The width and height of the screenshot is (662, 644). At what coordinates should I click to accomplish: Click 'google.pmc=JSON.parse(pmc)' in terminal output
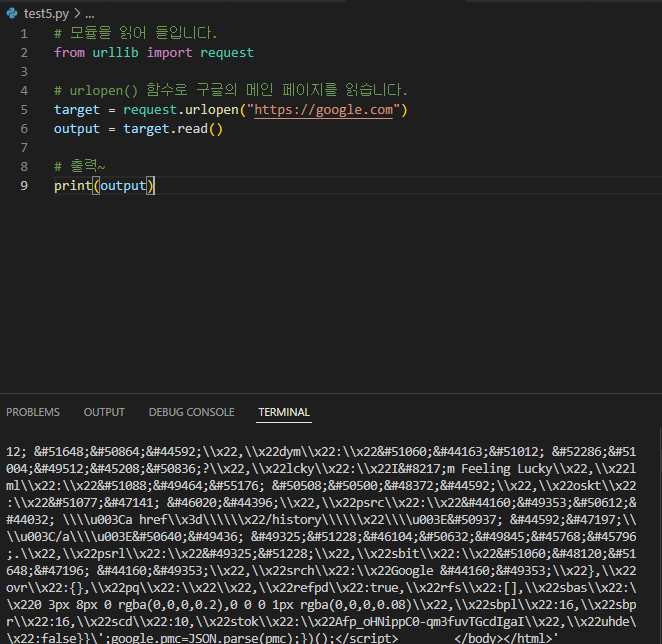click(206, 638)
